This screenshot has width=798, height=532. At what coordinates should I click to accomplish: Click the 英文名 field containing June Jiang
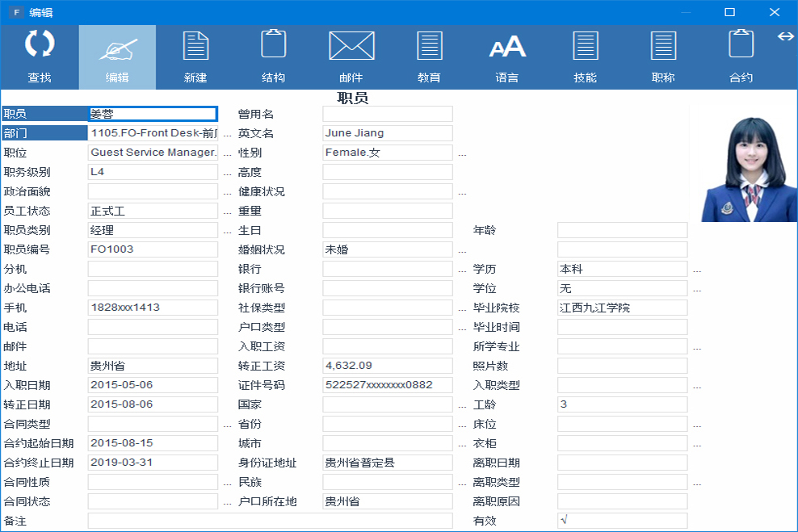[388, 133]
